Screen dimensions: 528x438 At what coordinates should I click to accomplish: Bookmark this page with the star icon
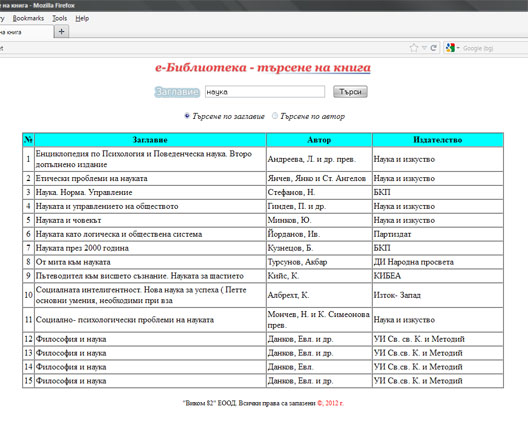tap(414, 48)
